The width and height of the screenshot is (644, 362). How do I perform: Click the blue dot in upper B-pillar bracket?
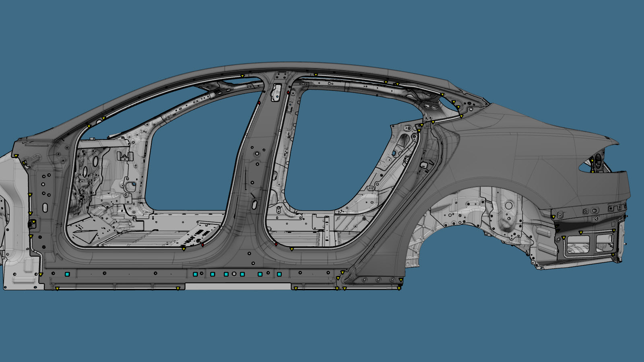coord(277,97)
